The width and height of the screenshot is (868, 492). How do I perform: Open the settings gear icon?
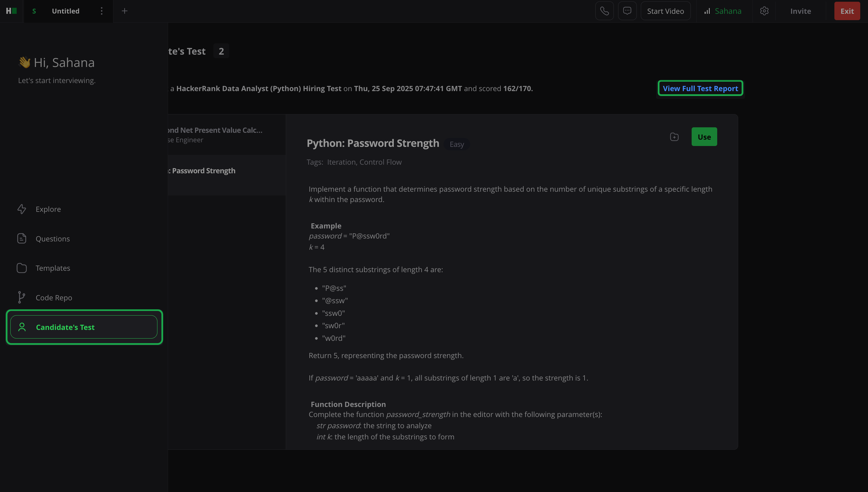[x=764, y=11]
